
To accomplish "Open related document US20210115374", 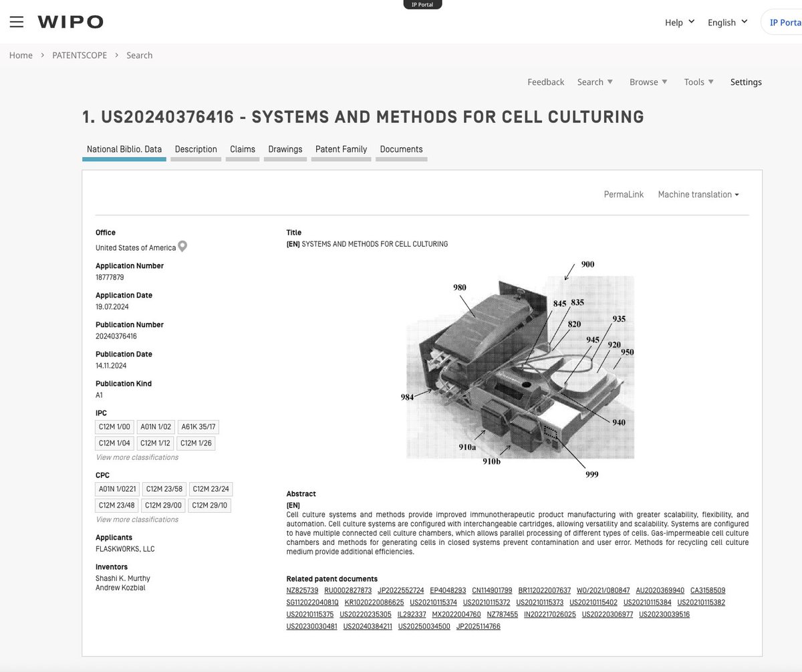I will click(x=433, y=602).
